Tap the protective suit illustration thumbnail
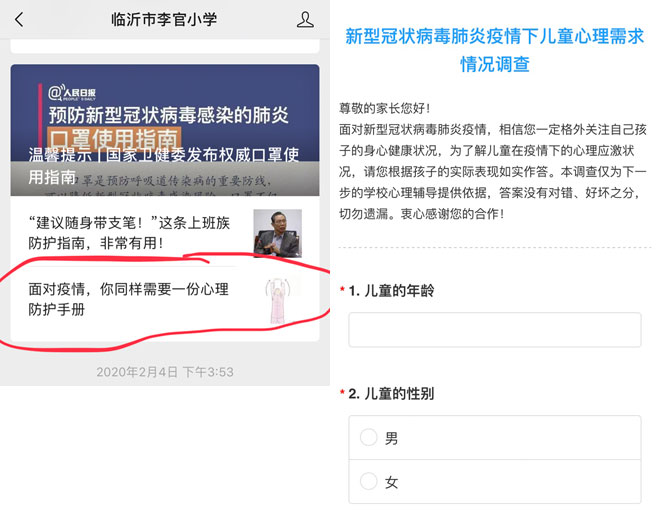The image size is (660, 526). [x=277, y=300]
